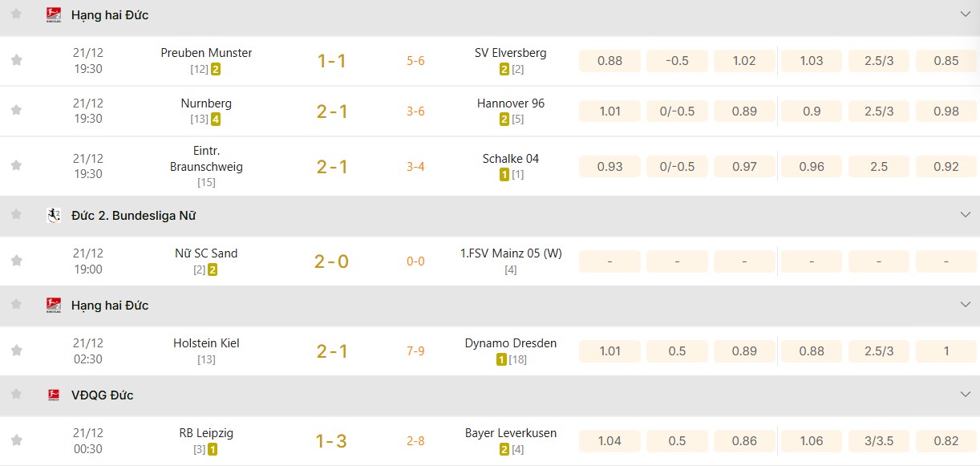
Task: Click the VĐQG Đức Bundesliga logo
Action: [54, 395]
